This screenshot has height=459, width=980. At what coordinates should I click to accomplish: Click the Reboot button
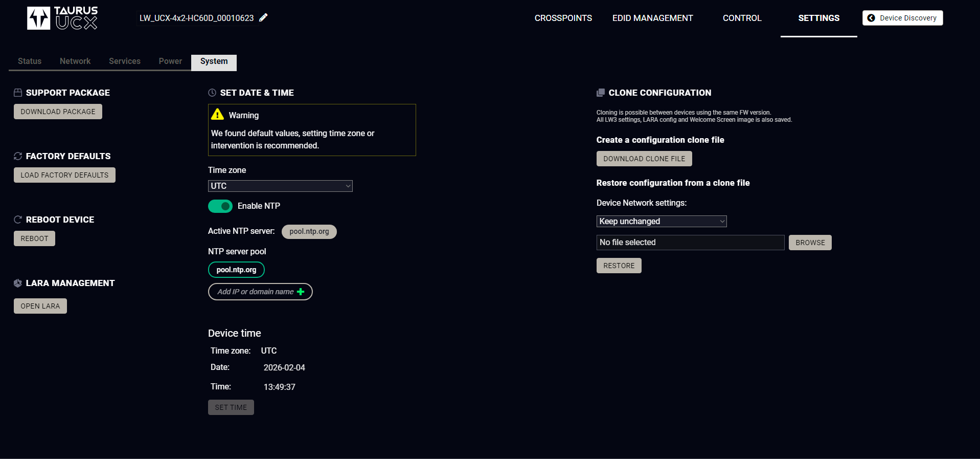(34, 238)
